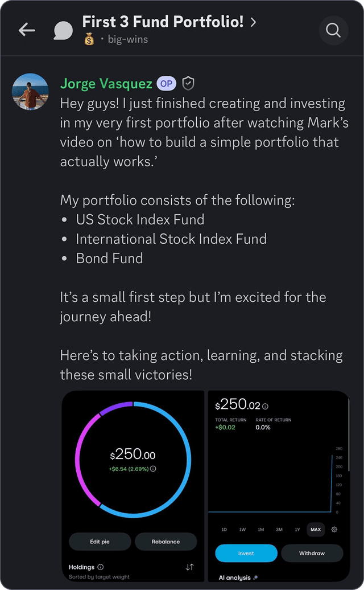Toggle the holdings sort direction arrows
Image resolution: width=364 pixels, height=590 pixels.
click(x=190, y=567)
